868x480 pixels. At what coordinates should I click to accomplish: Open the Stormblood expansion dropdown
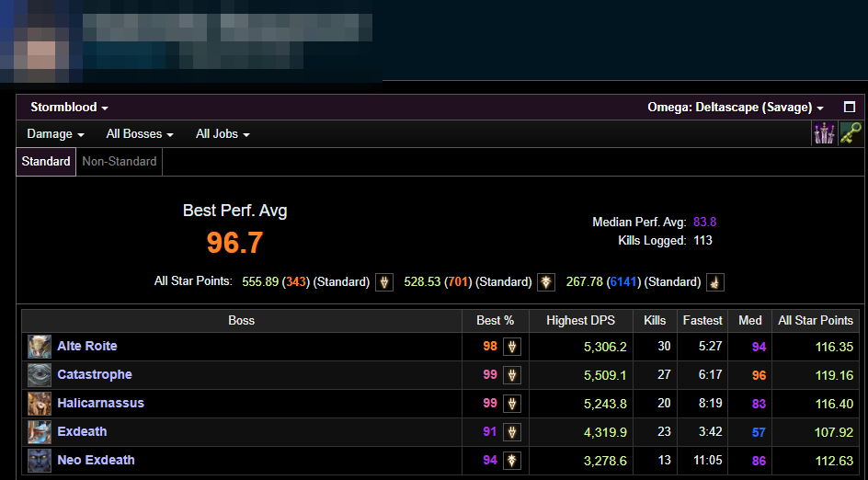click(69, 107)
